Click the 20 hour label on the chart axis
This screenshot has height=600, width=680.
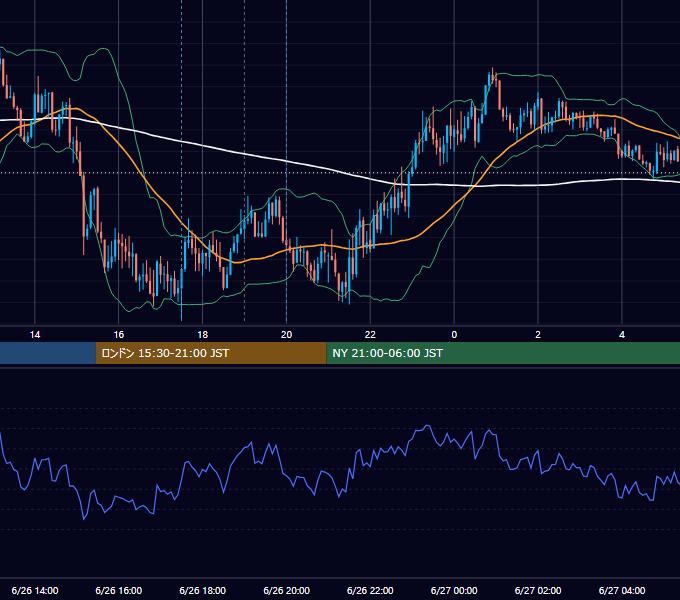286,335
